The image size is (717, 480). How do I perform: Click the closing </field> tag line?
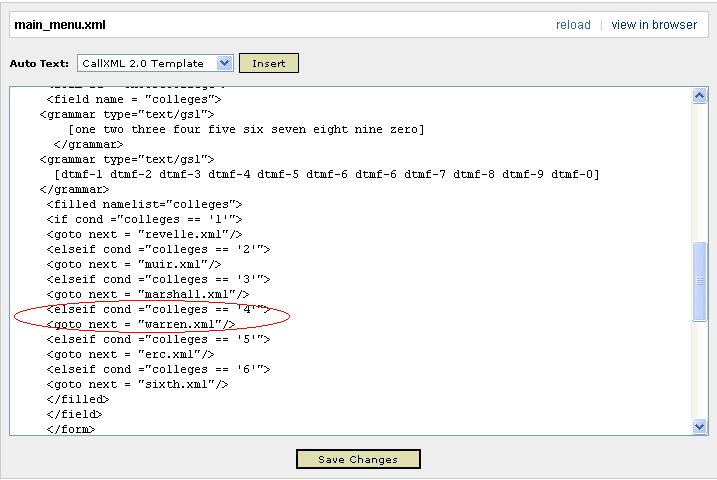coord(75,415)
